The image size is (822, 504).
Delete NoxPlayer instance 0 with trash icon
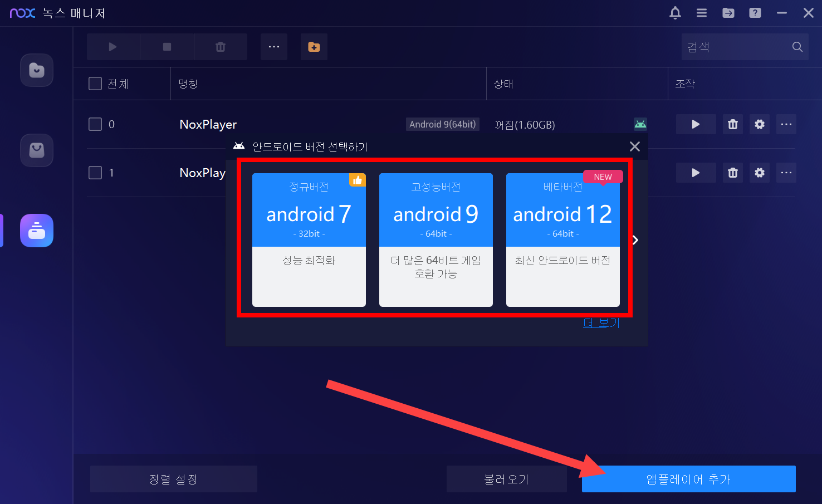[733, 124]
